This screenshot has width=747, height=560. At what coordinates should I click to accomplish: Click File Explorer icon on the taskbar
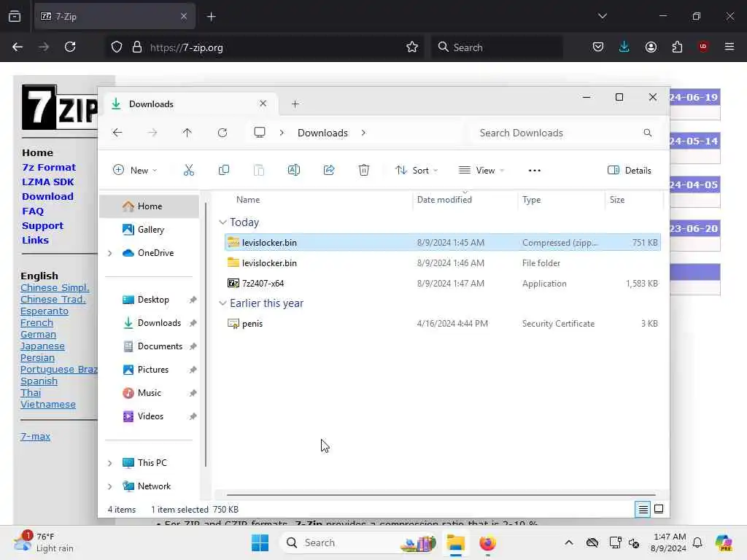(455, 542)
